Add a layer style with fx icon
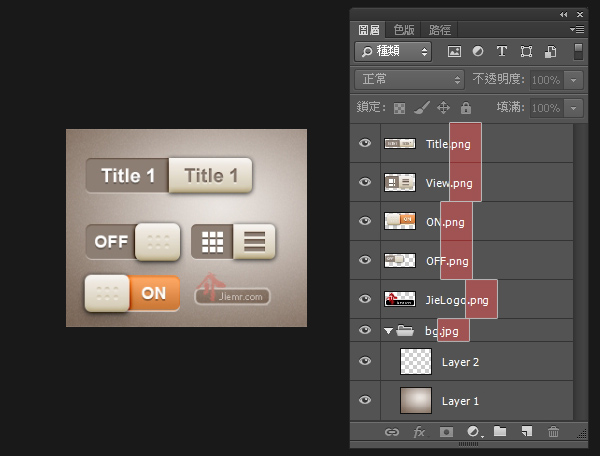 tap(419, 432)
